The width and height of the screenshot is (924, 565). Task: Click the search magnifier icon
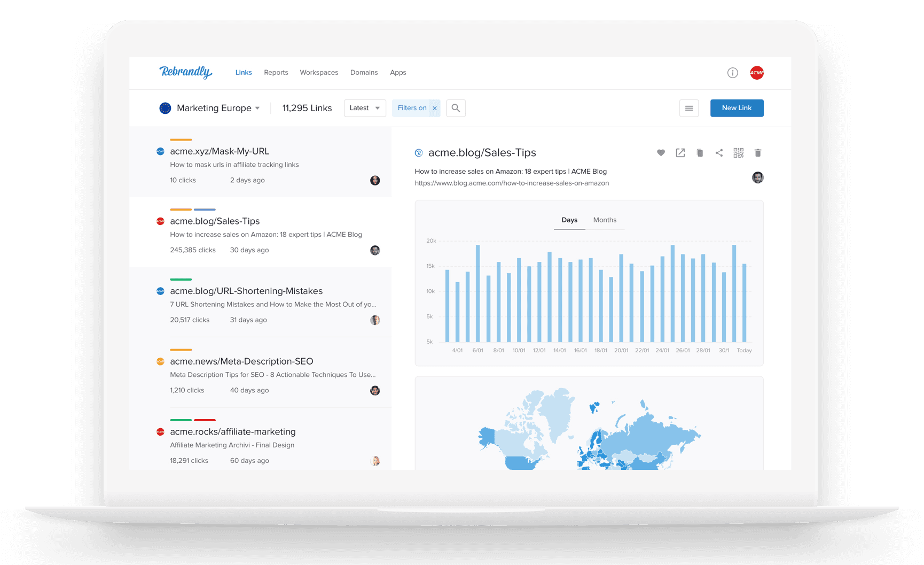point(456,108)
